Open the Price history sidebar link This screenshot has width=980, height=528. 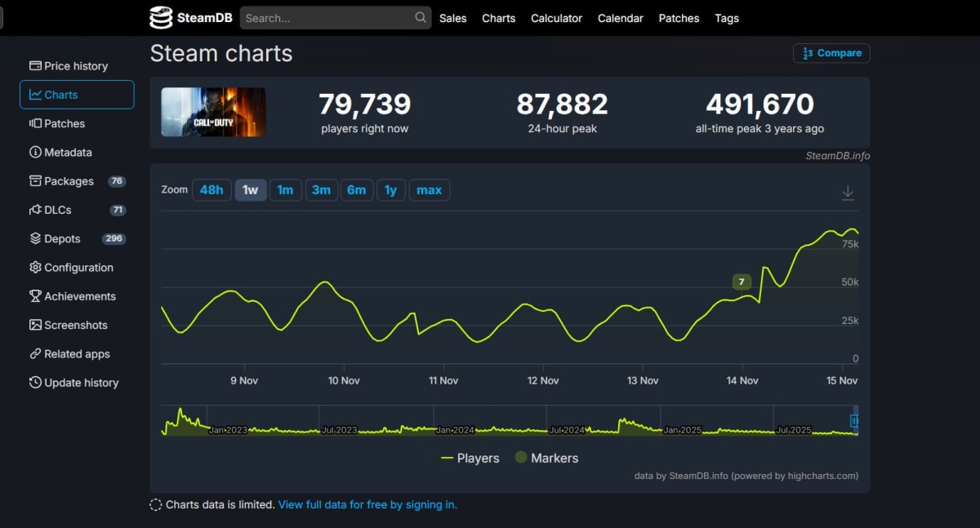(77, 66)
